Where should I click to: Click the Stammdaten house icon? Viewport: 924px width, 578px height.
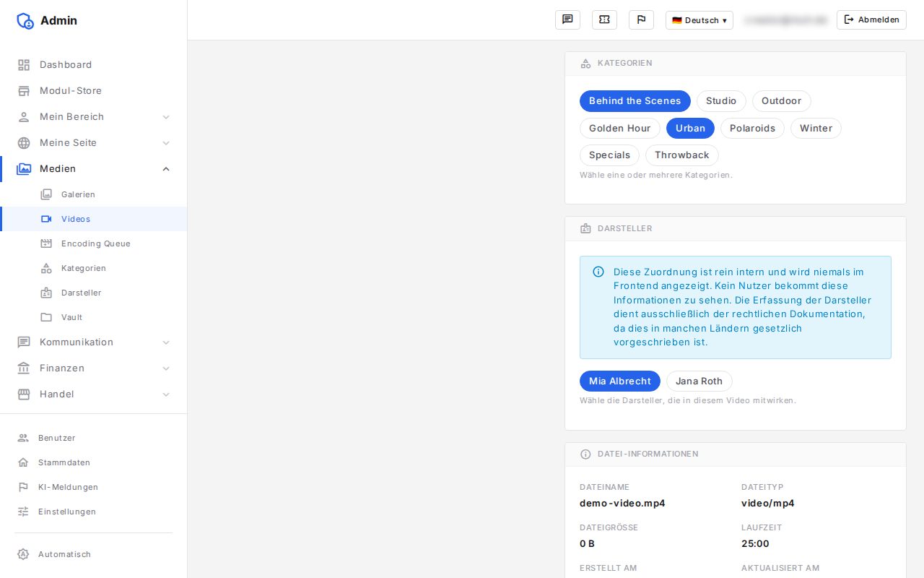pyautogui.click(x=23, y=462)
